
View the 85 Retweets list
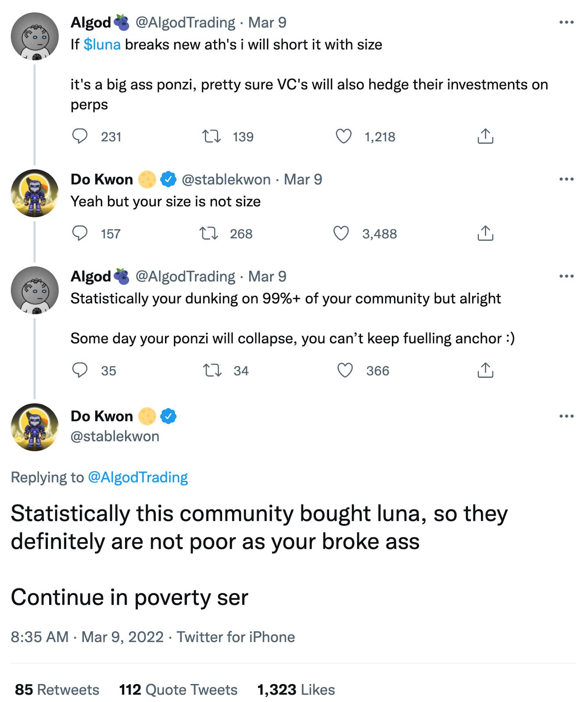pyautogui.click(x=57, y=690)
